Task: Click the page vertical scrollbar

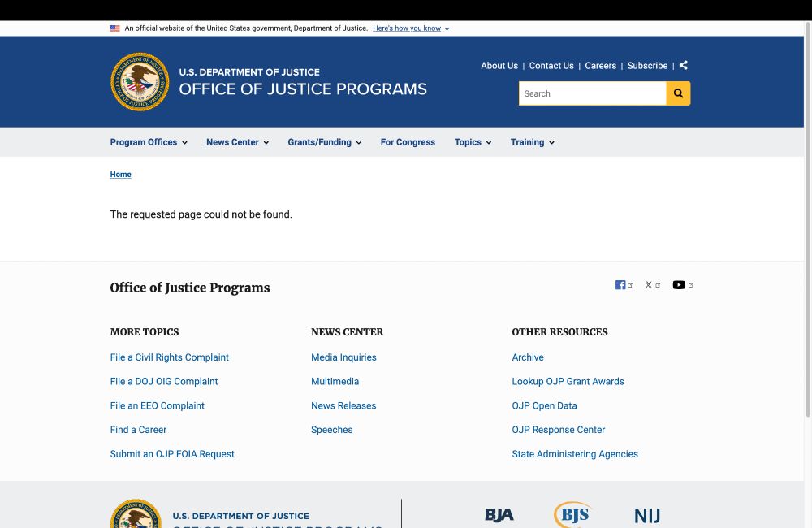Action: 808,218
